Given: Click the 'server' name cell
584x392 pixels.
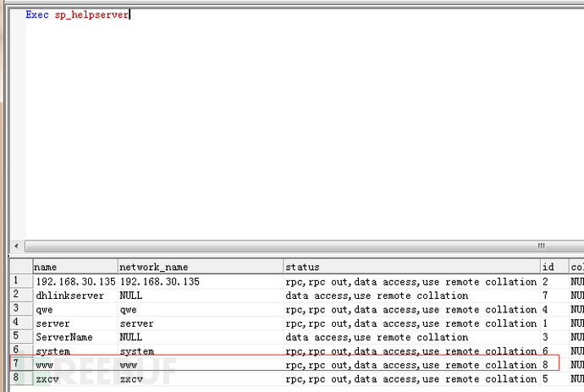Looking at the screenshot, I should tap(75, 323).
